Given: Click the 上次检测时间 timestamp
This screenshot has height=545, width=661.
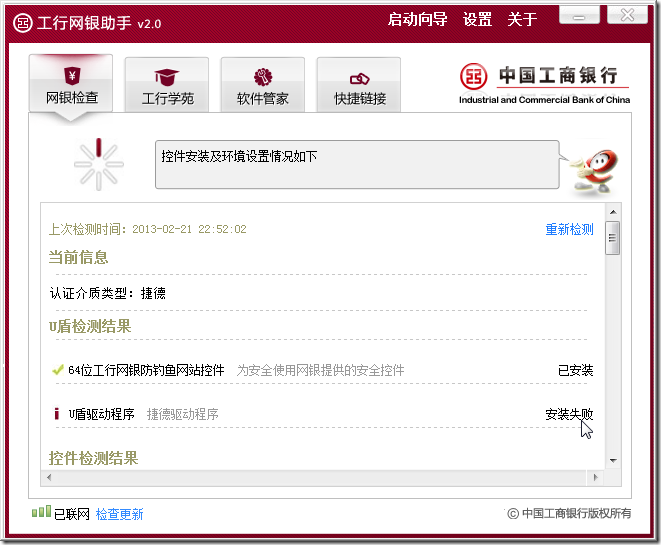Looking at the screenshot, I should click(x=148, y=229).
